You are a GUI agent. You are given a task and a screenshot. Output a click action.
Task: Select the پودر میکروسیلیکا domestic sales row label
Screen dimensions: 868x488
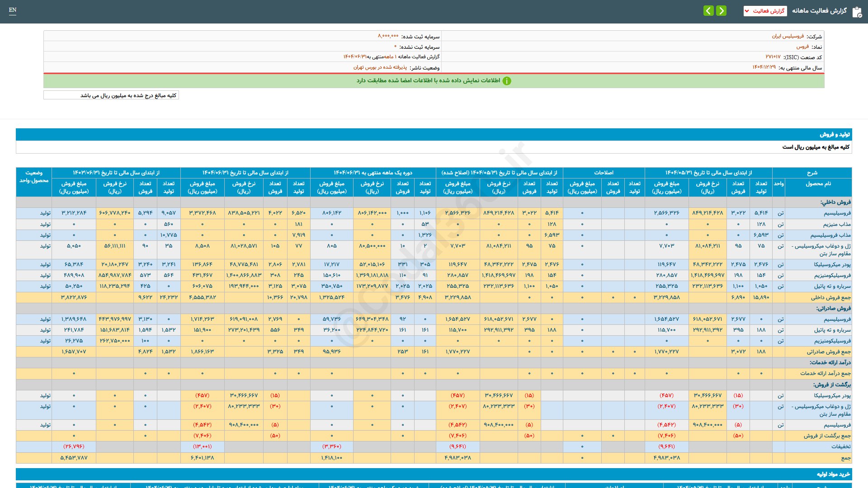coord(832,264)
